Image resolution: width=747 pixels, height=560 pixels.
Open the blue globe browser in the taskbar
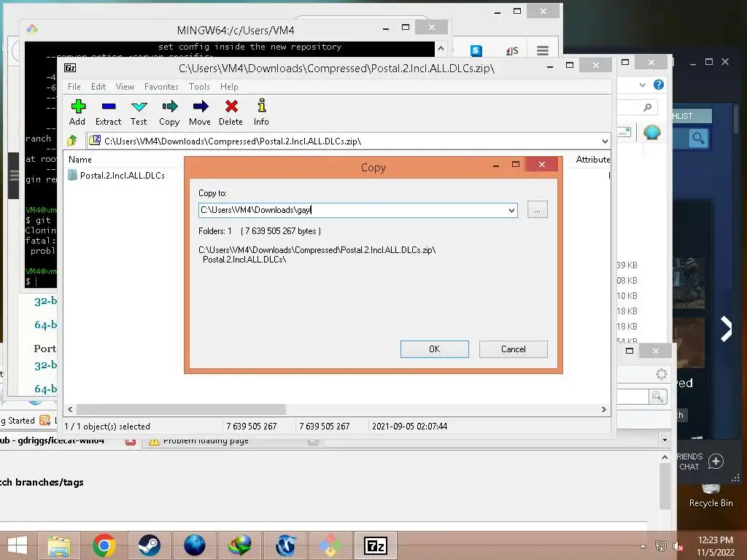click(x=194, y=545)
